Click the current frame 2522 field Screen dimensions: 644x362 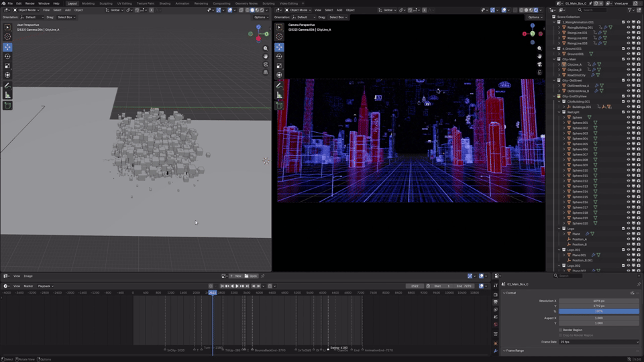click(415, 286)
